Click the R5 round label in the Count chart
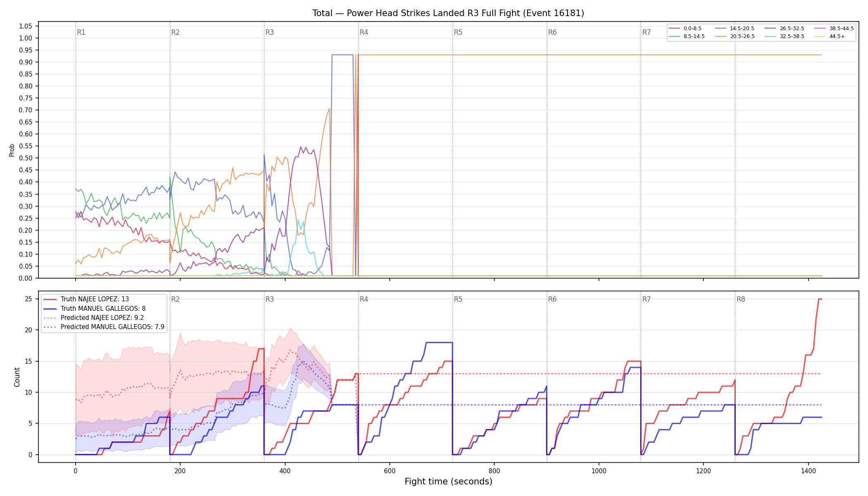This screenshot has height=496, width=868. [458, 299]
